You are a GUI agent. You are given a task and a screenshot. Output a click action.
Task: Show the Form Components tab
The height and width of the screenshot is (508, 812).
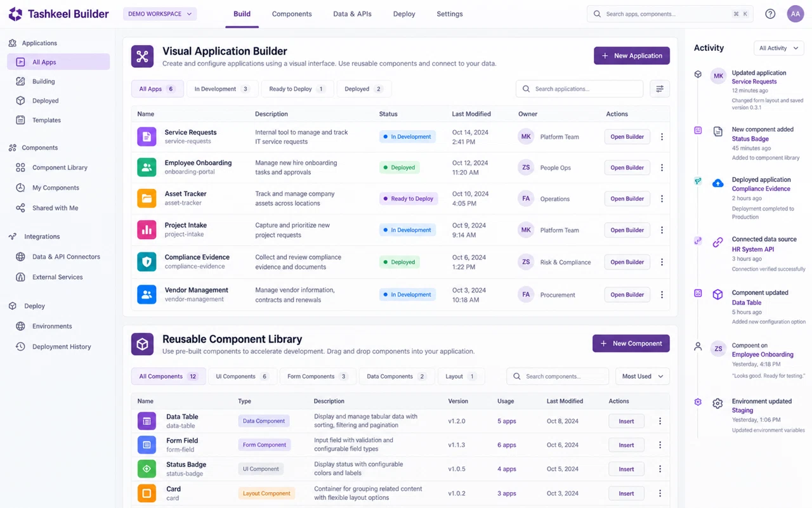click(x=317, y=377)
